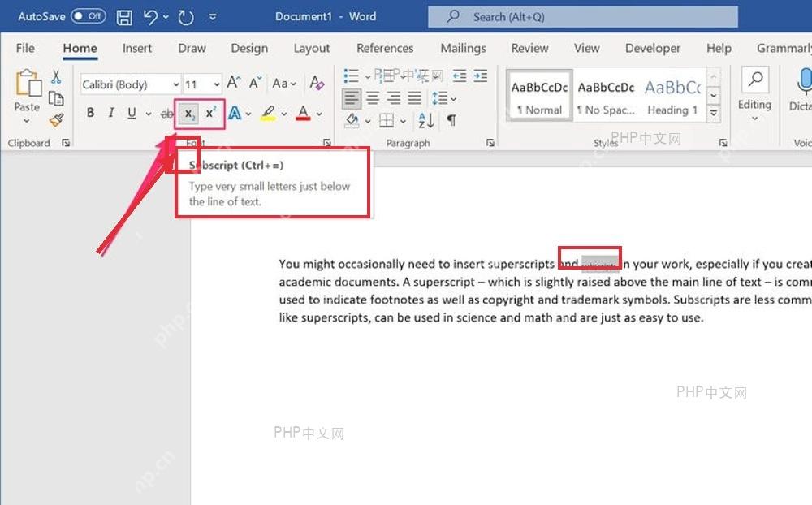Apply red font color
The image size is (812, 505).
click(303, 113)
